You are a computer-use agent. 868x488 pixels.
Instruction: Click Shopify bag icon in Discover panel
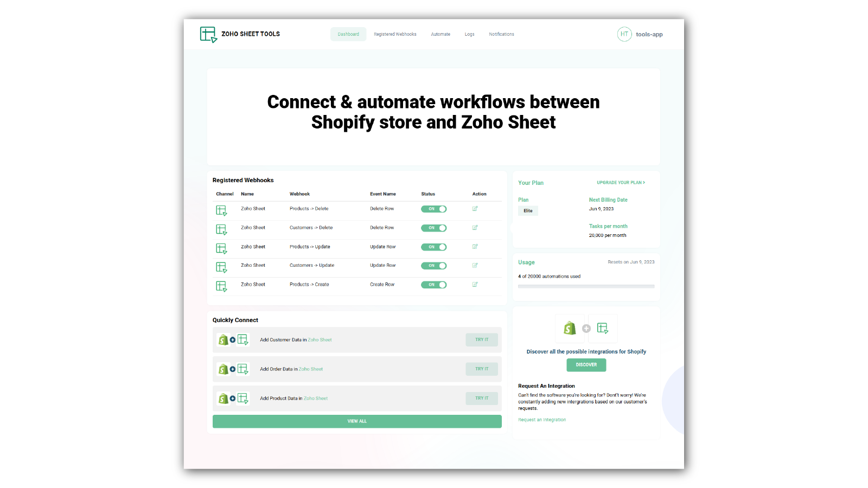570,328
